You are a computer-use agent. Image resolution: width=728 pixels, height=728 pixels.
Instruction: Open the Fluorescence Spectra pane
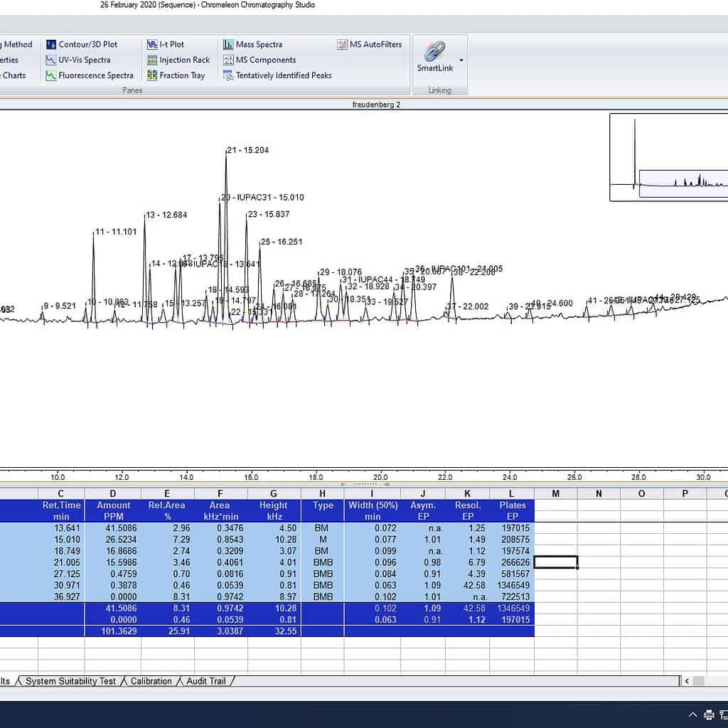[x=90, y=75]
